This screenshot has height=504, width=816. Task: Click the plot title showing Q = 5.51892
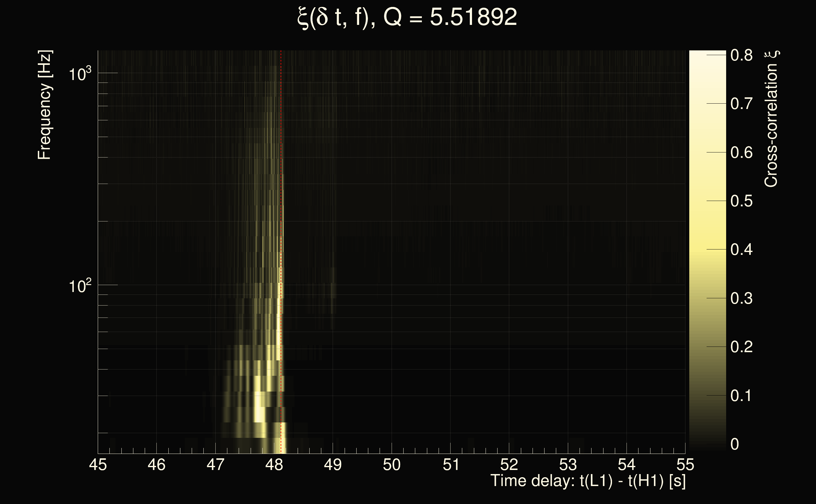pos(407,17)
